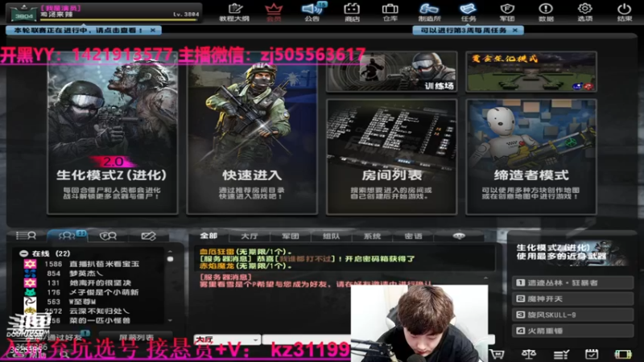Viewport: 644px width, 362px height.
Task: Dismiss the 可以进行第3周每周任务 notification
Action: pyautogui.click(x=515, y=31)
